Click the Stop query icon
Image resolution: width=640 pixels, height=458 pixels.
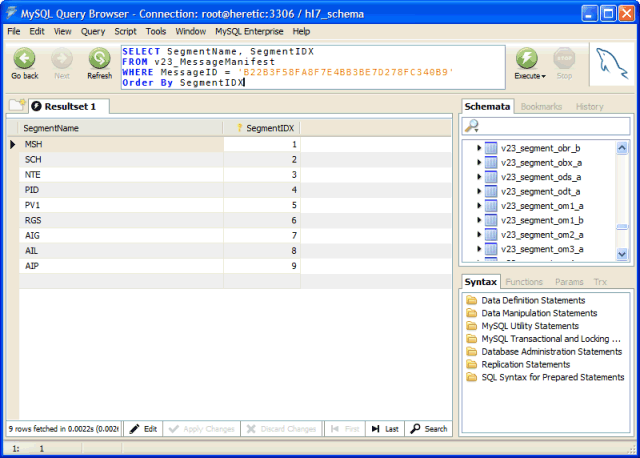click(x=564, y=58)
